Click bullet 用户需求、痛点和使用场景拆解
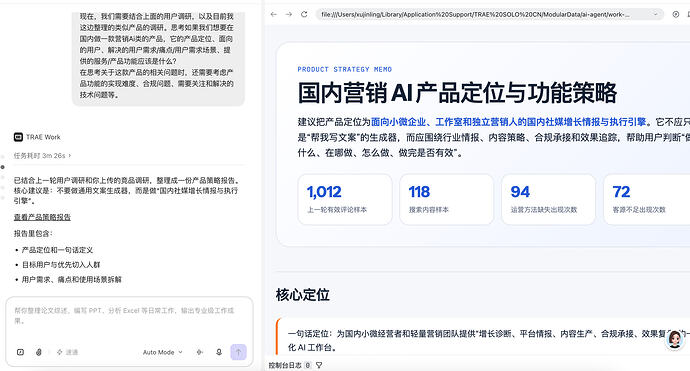This screenshot has height=371, width=690. [x=72, y=279]
